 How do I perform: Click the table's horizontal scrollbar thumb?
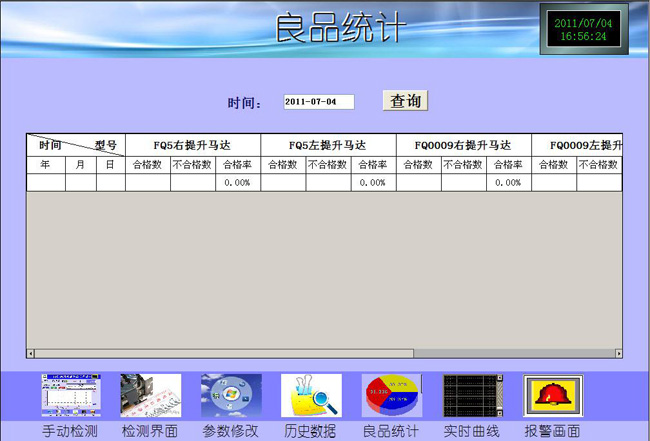coord(224,354)
